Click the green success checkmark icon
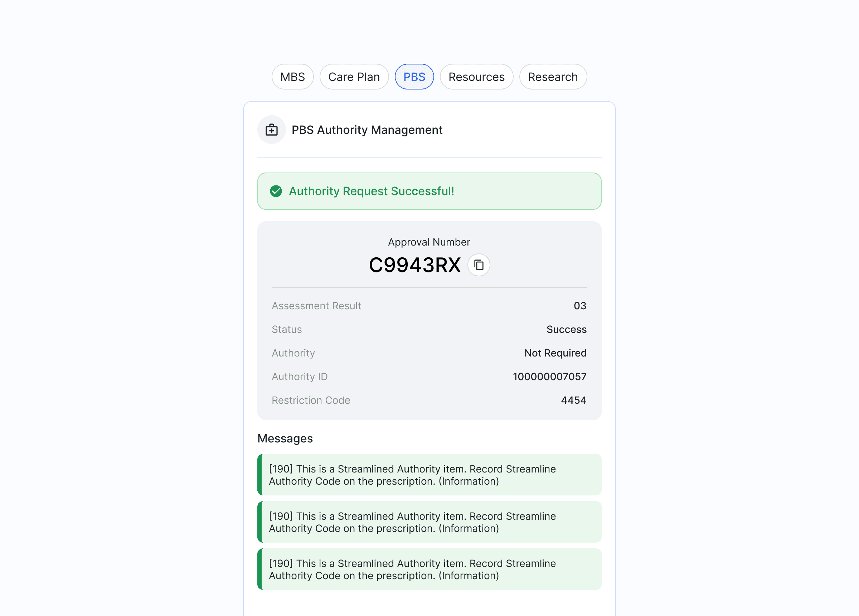859x616 pixels. 276,191
